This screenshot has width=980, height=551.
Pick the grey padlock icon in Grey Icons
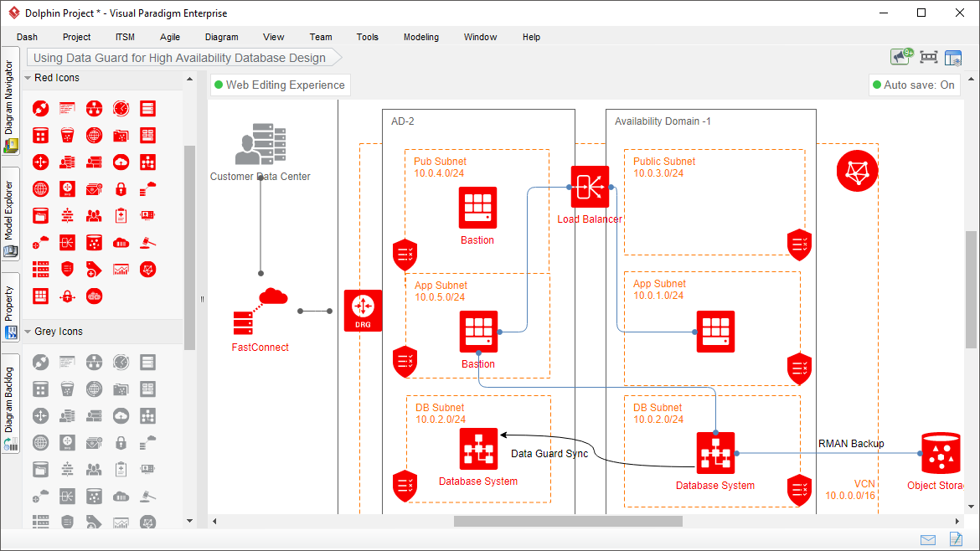tap(121, 443)
